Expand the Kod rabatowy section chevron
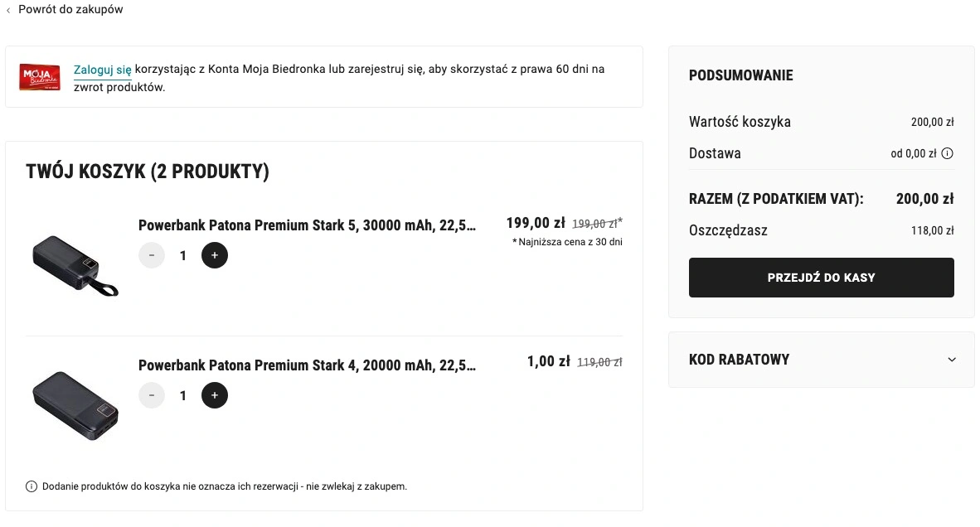 952,360
